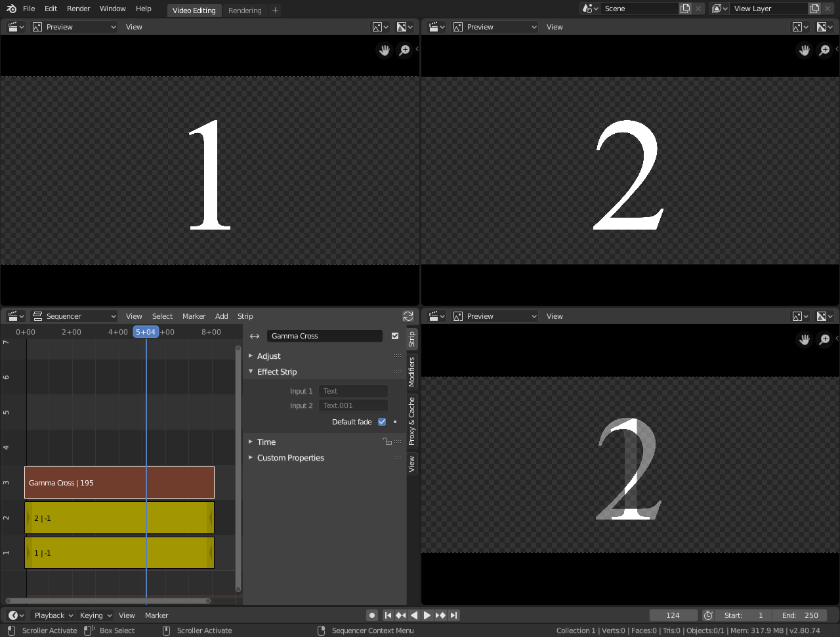The width and height of the screenshot is (840, 637).
Task: Select the Pan hand icon in the right preview
Action: point(804,50)
